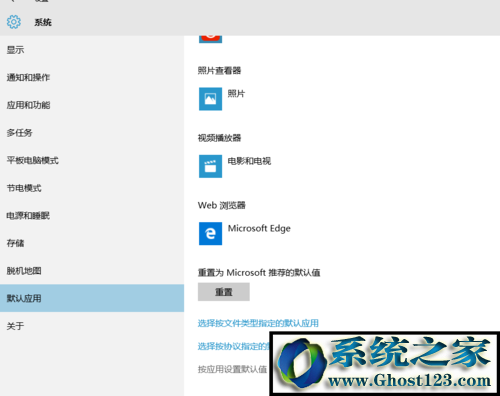Open 平板电脑模式 settings
500x396 pixels.
coord(92,160)
